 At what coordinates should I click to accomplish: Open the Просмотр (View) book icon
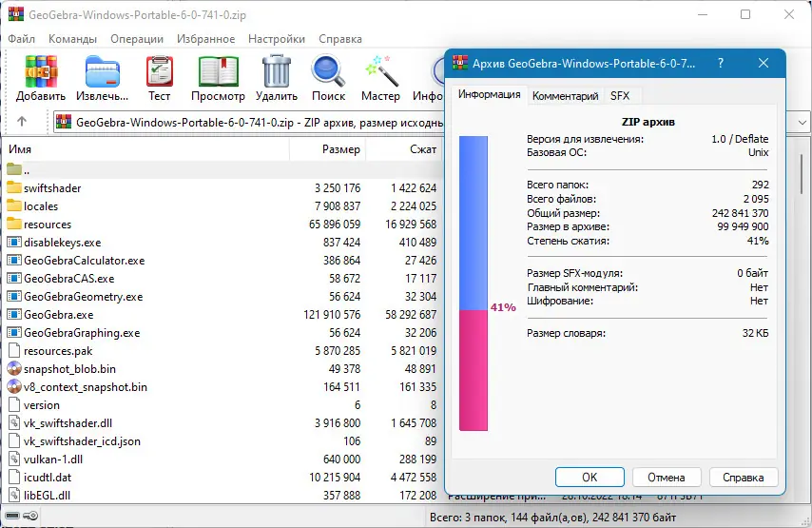pos(218,71)
